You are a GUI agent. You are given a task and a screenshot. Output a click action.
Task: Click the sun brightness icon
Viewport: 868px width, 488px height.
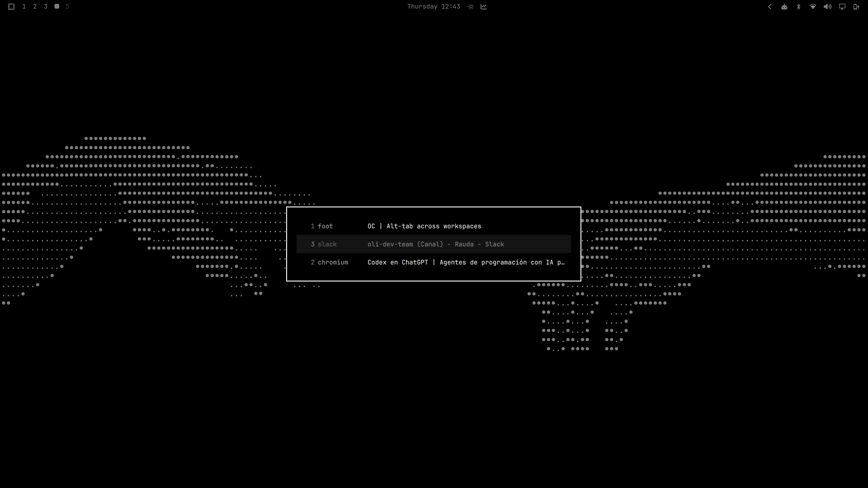pyautogui.click(x=471, y=7)
